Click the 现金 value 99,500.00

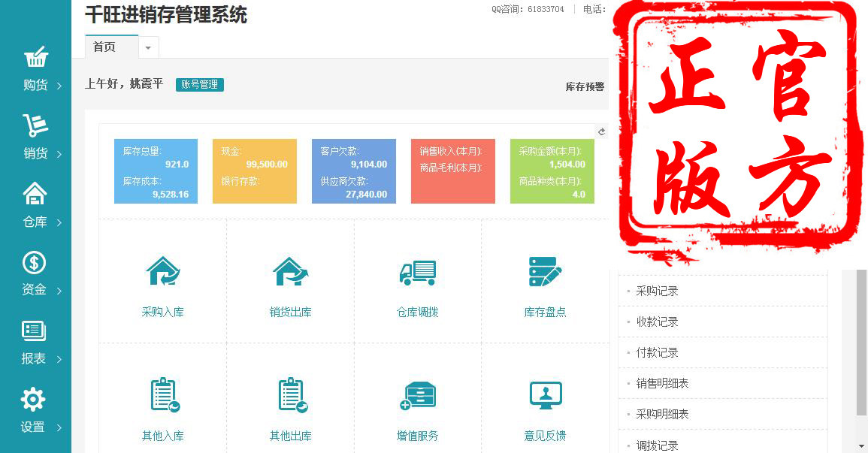click(x=267, y=165)
